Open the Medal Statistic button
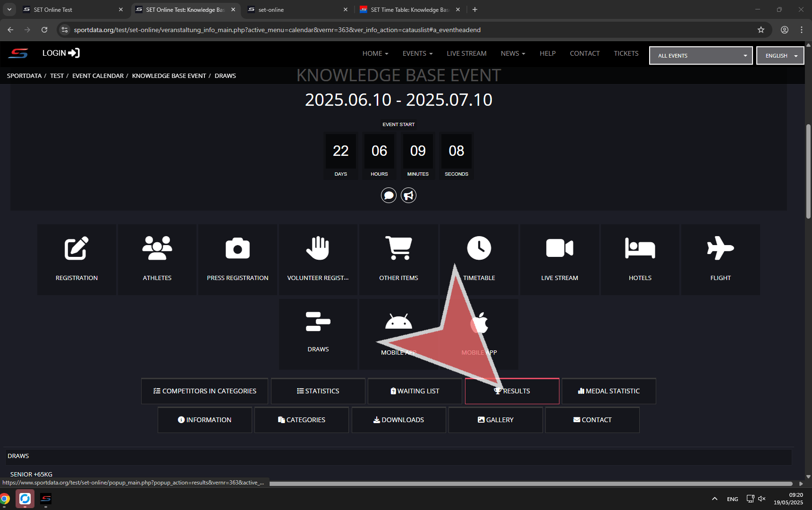This screenshot has width=812, height=510. [x=609, y=391]
